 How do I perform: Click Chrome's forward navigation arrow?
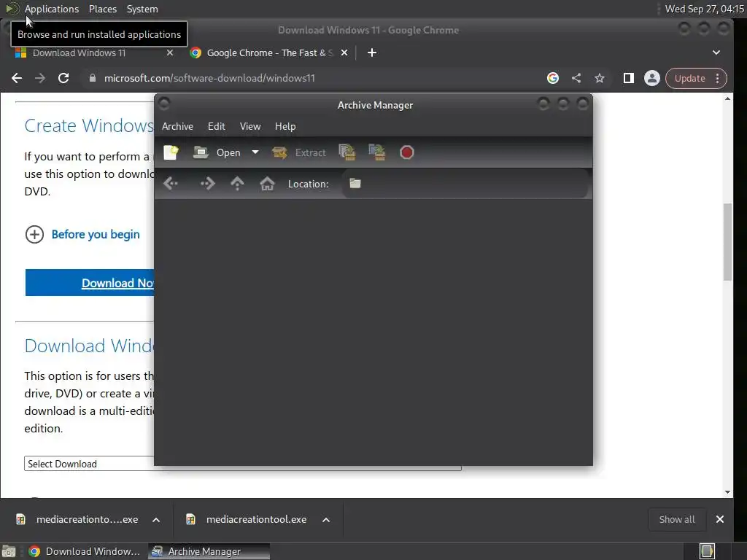[x=40, y=78]
